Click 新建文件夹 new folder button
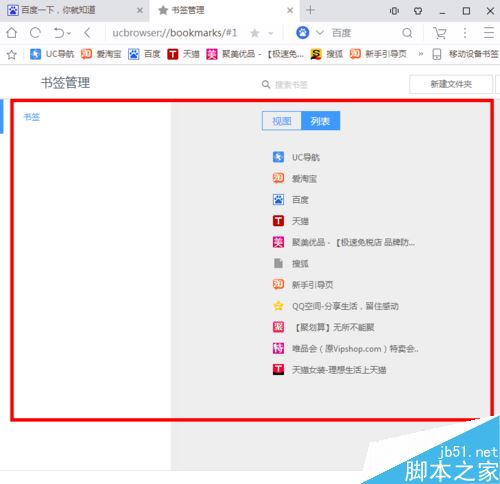Viewport: 500px width, 484px height. click(451, 84)
